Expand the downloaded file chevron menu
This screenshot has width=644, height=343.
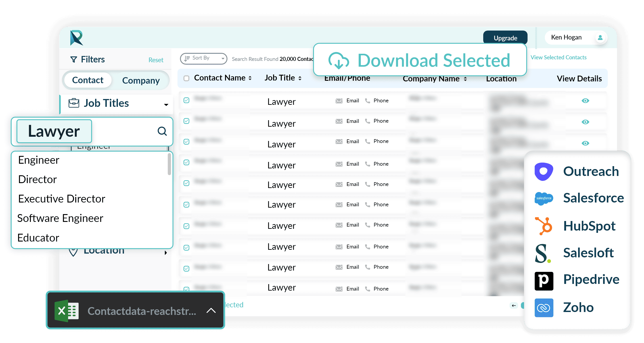[211, 310]
